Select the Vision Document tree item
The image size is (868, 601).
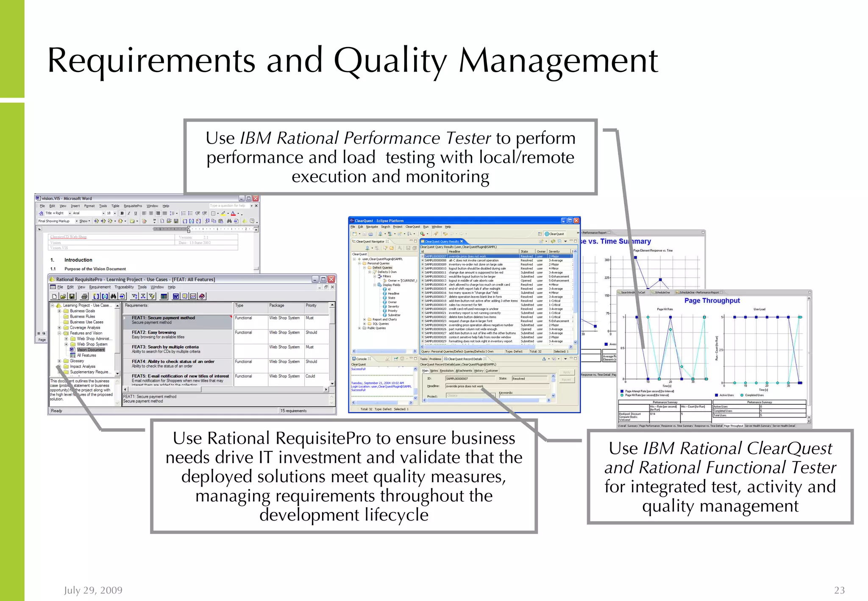(x=91, y=350)
